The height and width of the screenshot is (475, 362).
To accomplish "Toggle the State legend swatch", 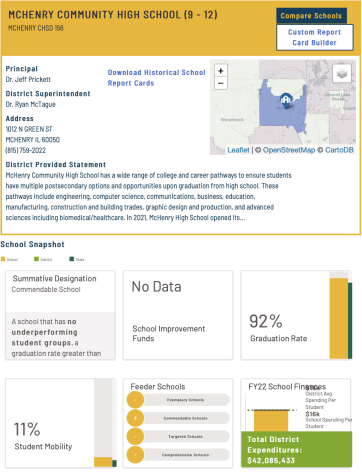I will coord(71,259).
